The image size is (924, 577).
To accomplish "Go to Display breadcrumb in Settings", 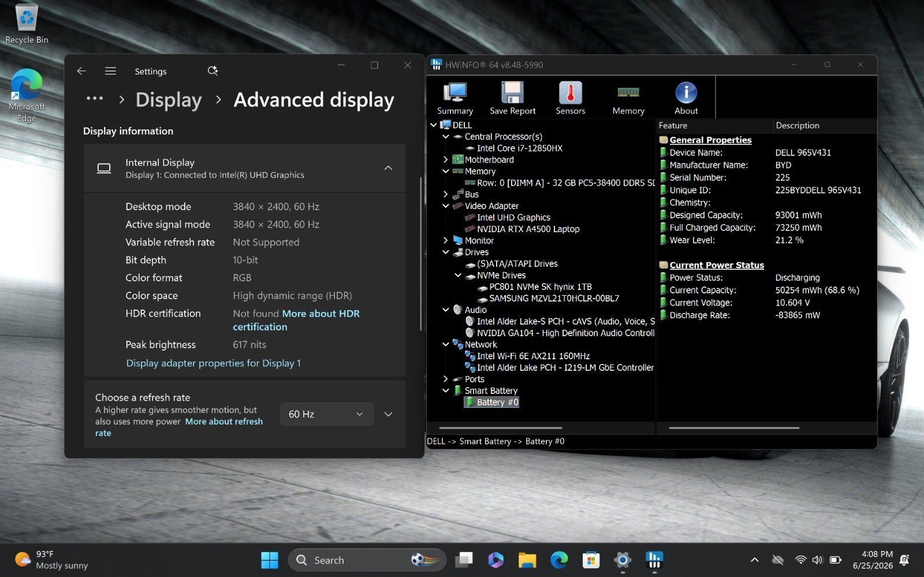I will pos(169,100).
